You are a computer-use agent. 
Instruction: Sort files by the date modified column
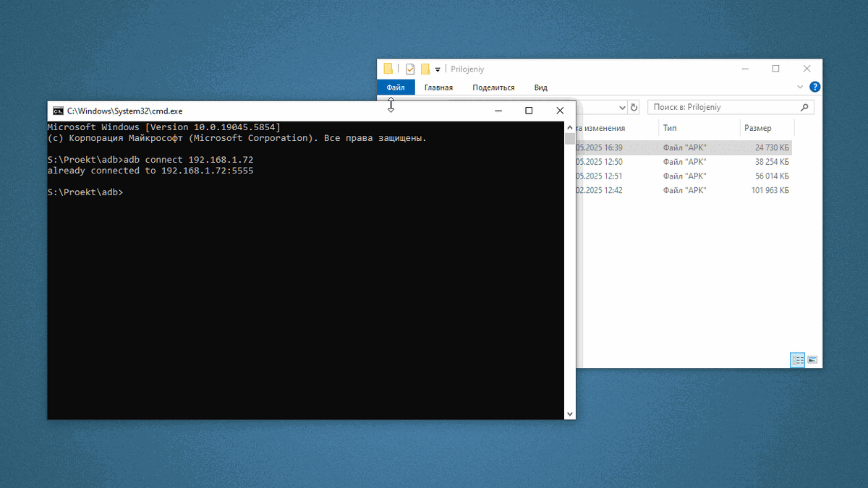(x=600, y=128)
